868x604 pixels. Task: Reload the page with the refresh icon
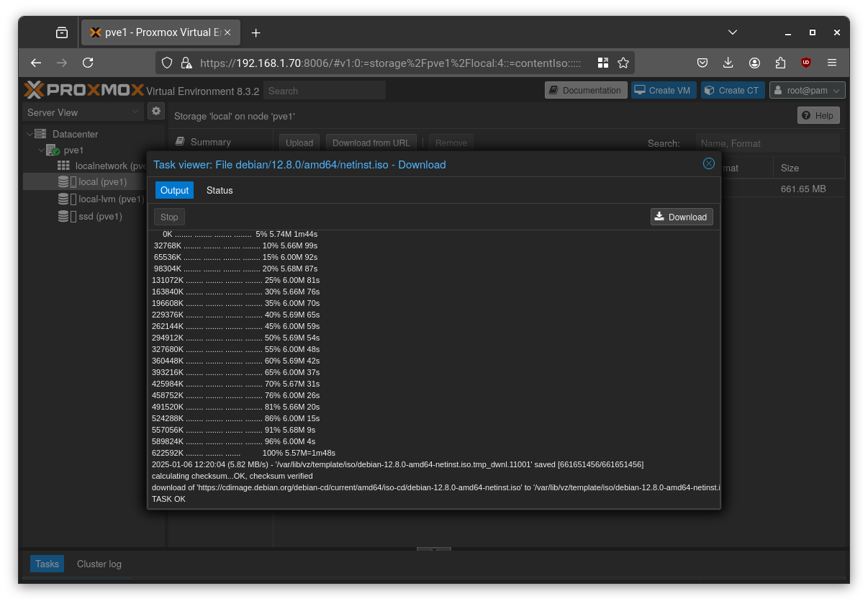(88, 63)
